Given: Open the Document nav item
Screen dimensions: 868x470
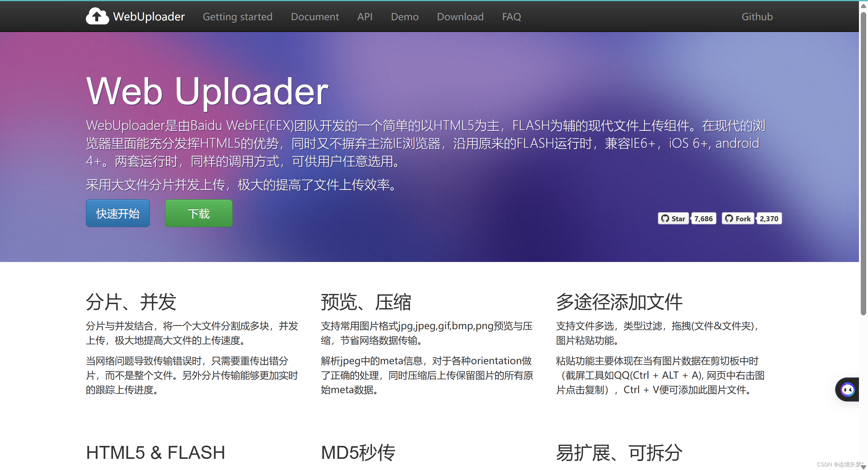Looking at the screenshot, I should click(315, 17).
